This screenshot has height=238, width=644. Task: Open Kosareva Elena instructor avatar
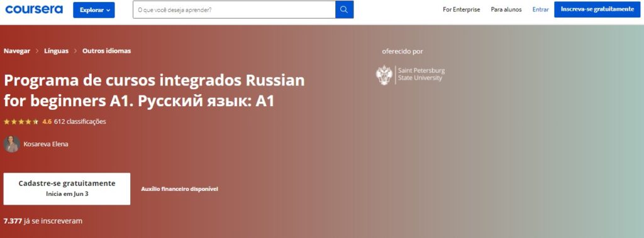click(x=11, y=144)
